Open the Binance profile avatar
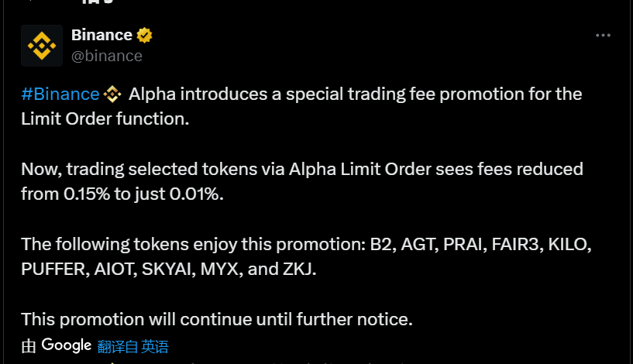This screenshot has width=633, height=364. [x=42, y=46]
